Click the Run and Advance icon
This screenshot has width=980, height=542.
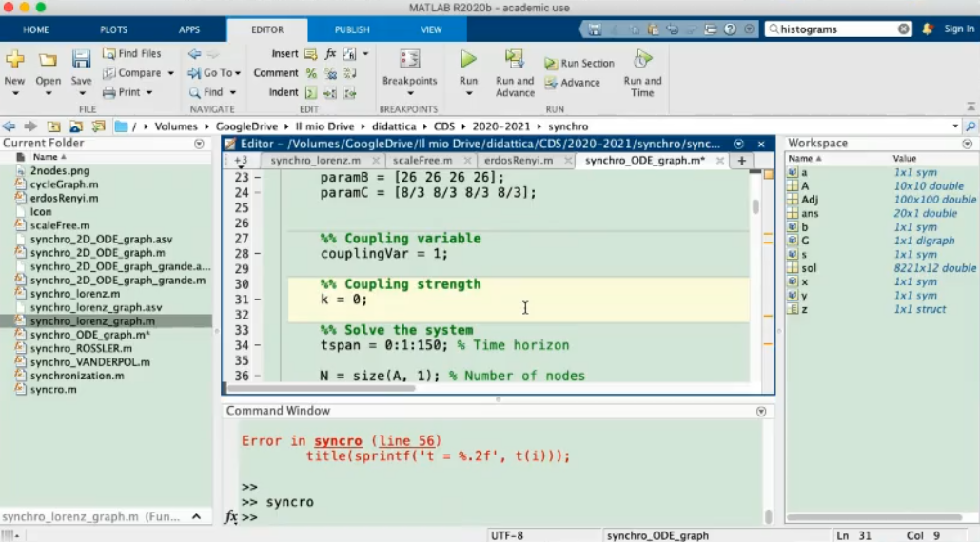[515, 60]
